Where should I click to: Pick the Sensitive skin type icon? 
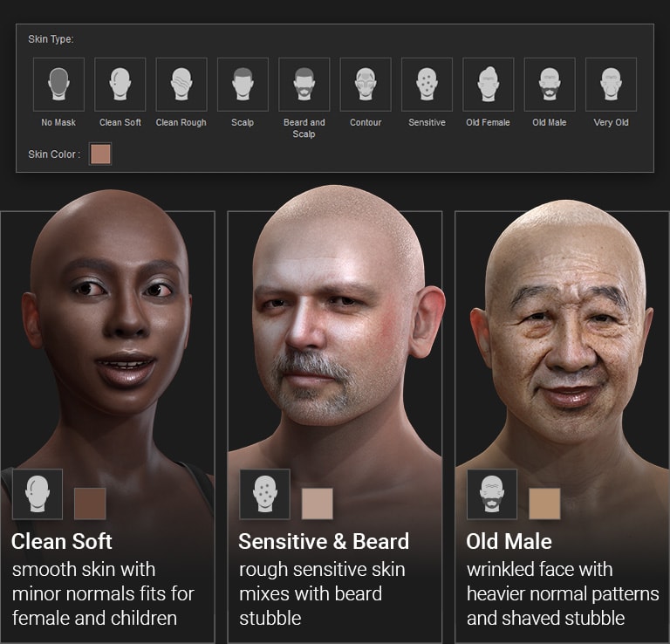click(427, 85)
